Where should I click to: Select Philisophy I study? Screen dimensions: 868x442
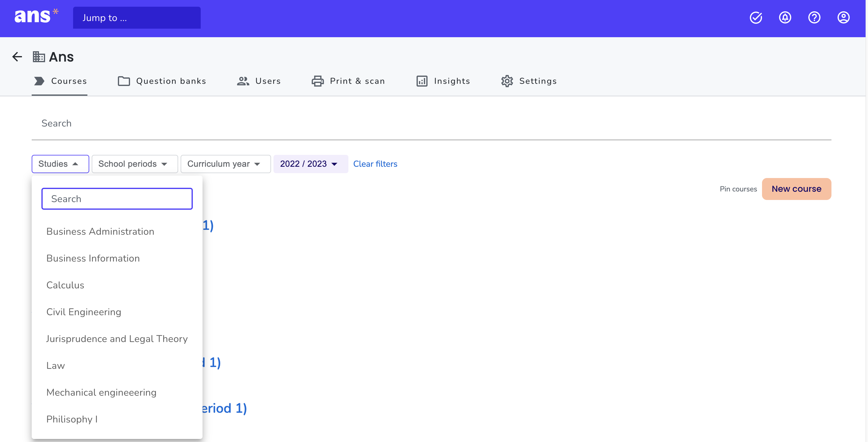(117, 419)
